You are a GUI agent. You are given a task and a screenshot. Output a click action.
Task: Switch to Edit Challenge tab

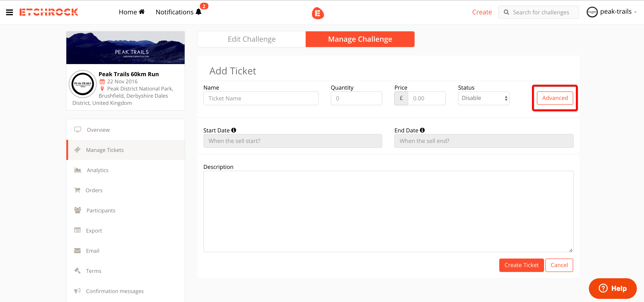[x=251, y=39]
